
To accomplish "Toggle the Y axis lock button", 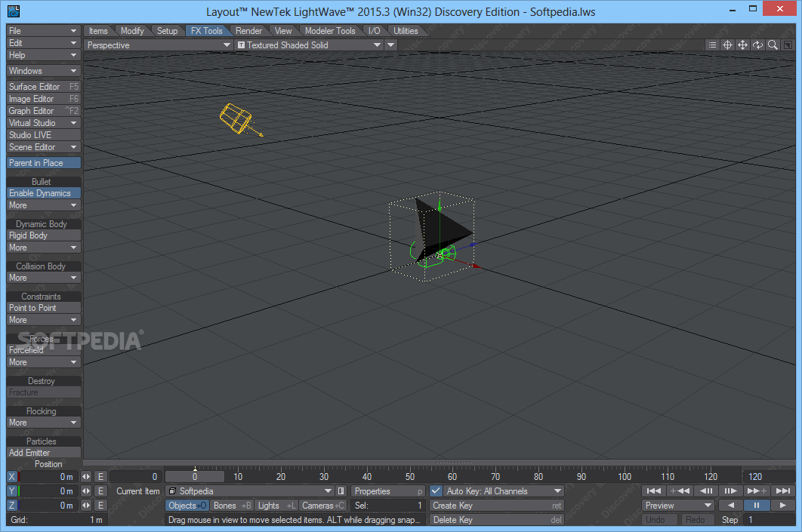I will pos(12,490).
